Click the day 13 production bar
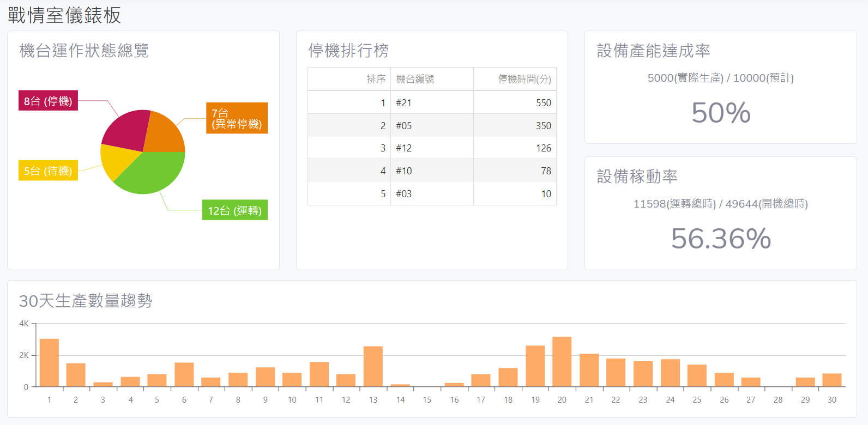This screenshot has width=868, height=425. (x=373, y=367)
